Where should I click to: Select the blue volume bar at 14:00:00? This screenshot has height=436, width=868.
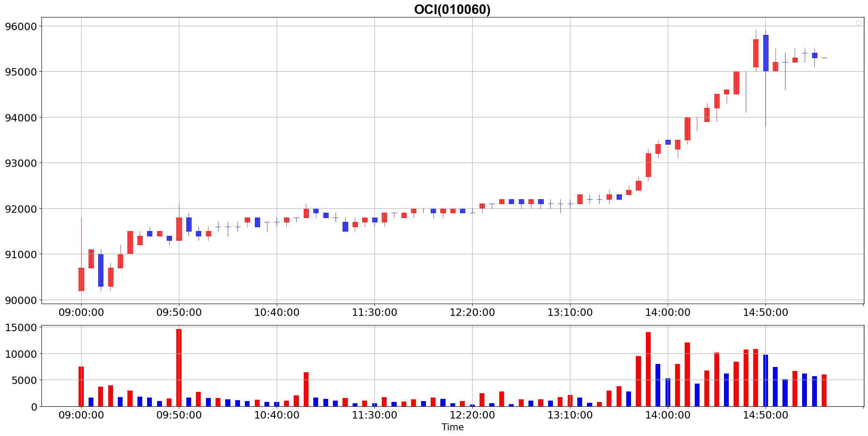(668, 392)
